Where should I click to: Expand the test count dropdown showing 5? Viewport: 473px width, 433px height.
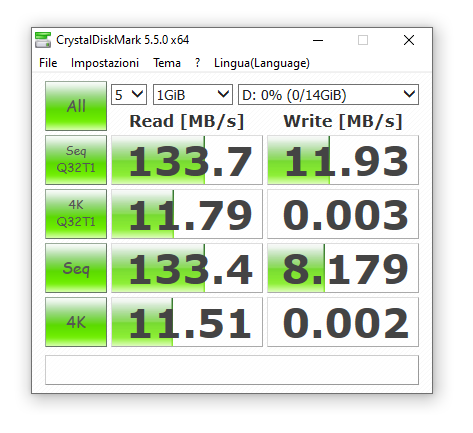point(129,95)
